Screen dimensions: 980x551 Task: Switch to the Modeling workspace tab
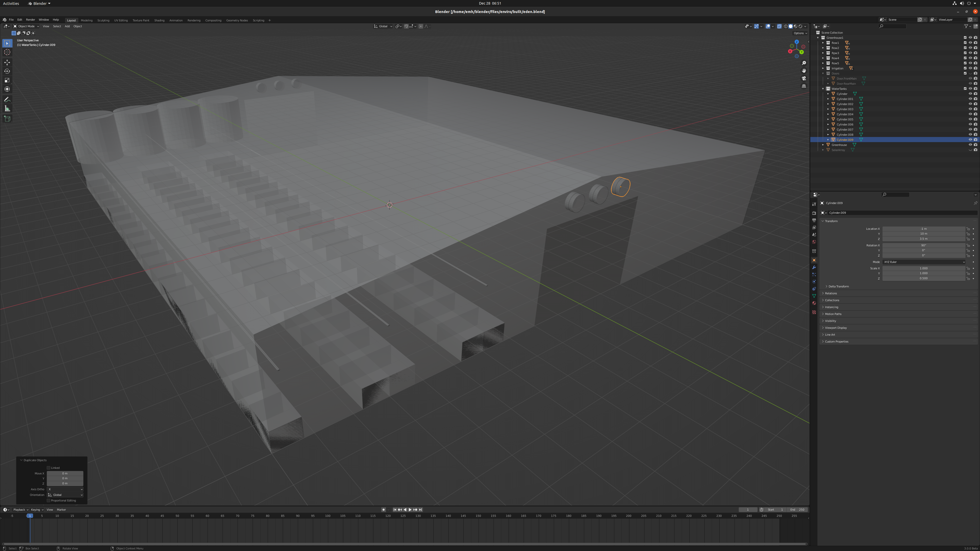[86, 20]
